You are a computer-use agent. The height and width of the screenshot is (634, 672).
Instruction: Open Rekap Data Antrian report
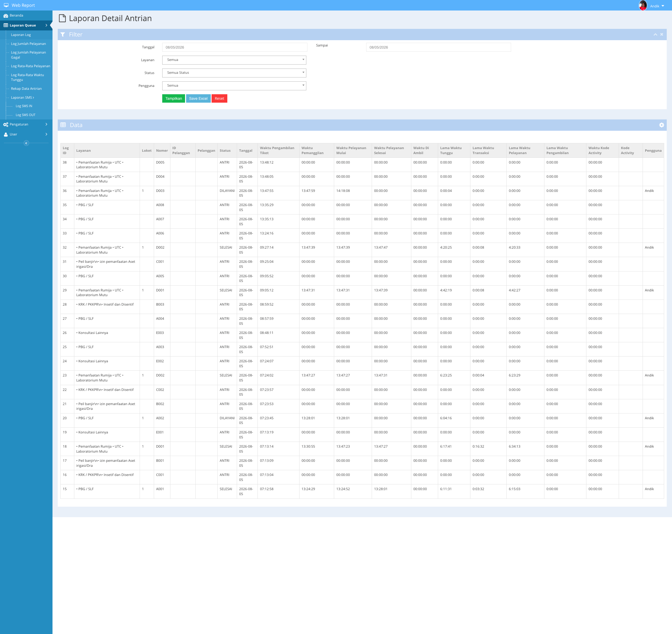pos(26,88)
